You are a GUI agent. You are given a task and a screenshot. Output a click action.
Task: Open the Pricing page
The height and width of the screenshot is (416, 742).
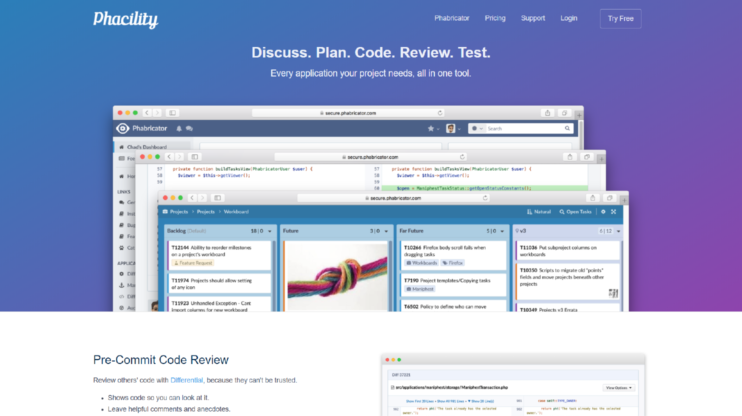(495, 18)
